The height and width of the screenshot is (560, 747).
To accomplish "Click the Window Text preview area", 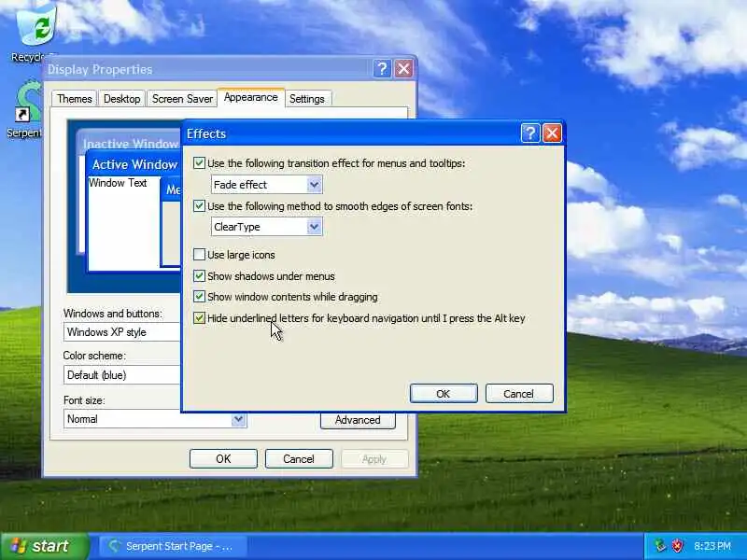I will click(123, 223).
